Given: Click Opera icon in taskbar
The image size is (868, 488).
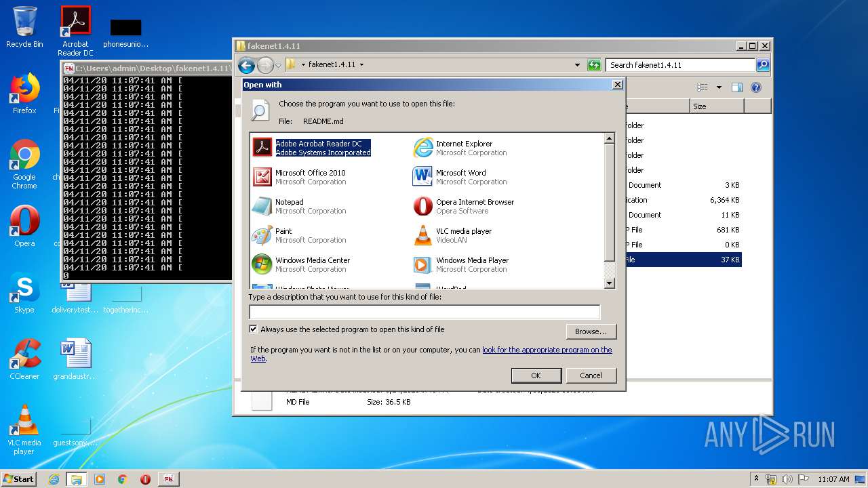Looking at the screenshot, I should [145, 479].
